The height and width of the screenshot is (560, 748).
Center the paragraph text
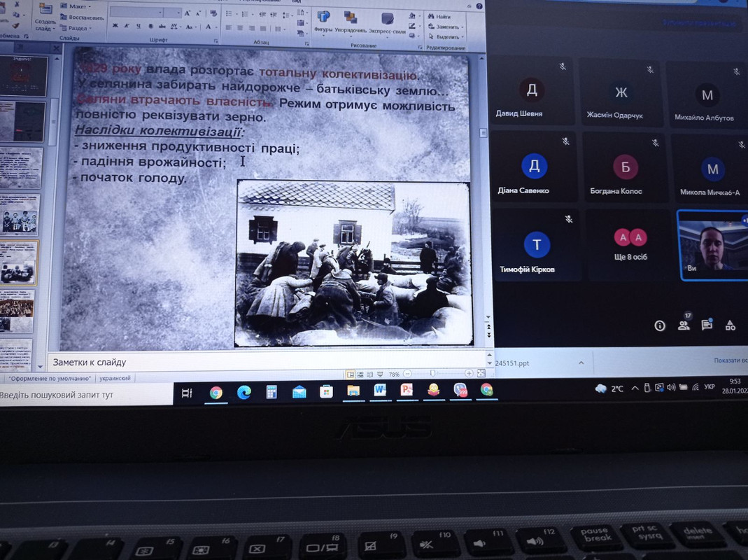240,28
